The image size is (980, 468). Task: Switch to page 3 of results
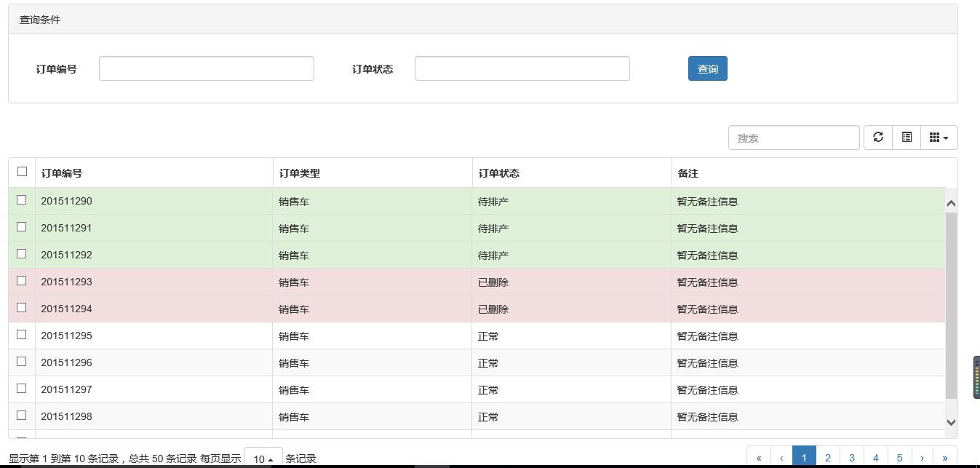[851, 457]
